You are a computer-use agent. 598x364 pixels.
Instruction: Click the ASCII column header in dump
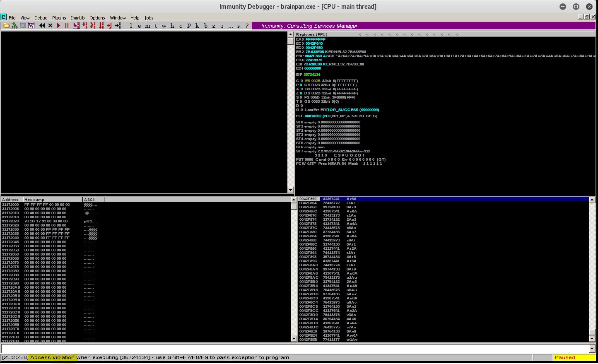94,200
